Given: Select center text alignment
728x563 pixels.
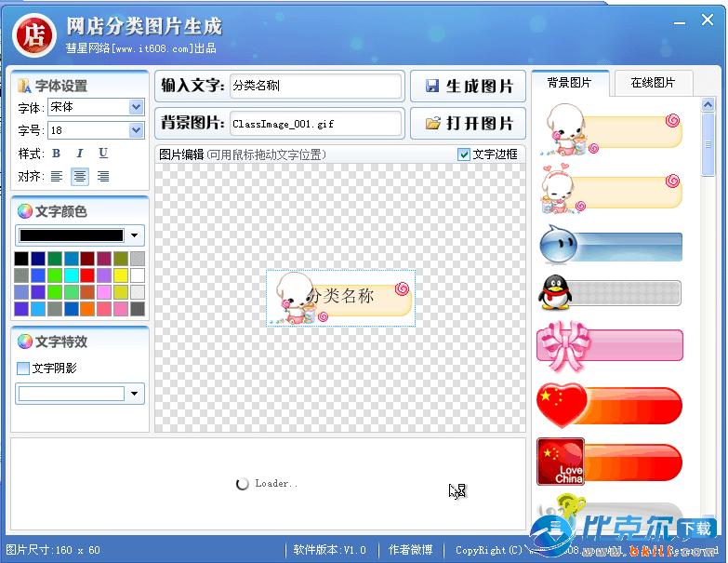Looking at the screenshot, I should point(80,176).
